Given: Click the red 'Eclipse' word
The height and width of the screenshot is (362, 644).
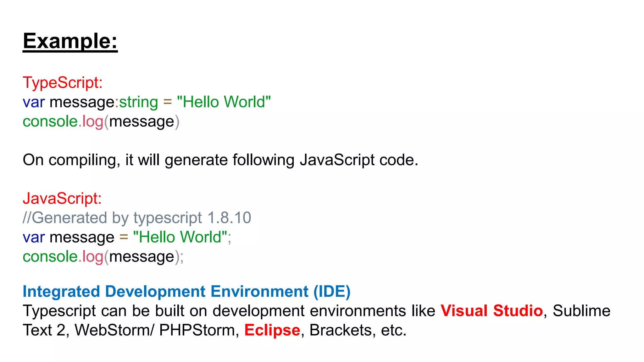Looking at the screenshot, I should tap(272, 330).
